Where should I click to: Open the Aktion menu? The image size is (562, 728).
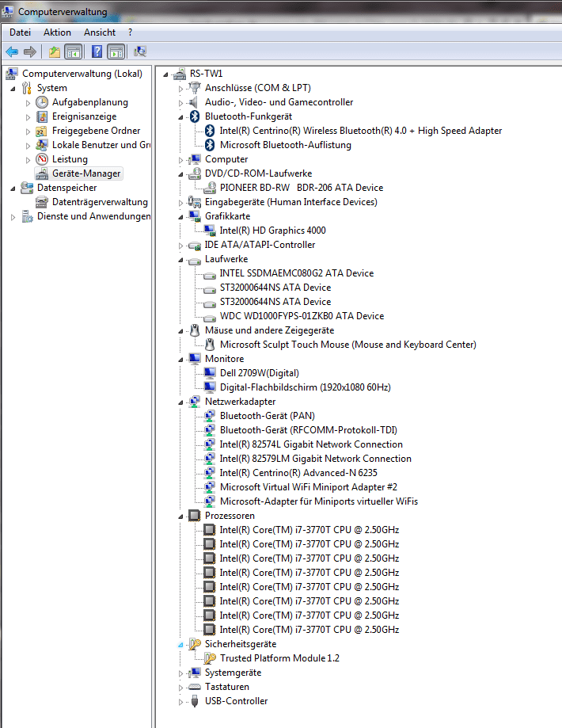[x=57, y=32]
